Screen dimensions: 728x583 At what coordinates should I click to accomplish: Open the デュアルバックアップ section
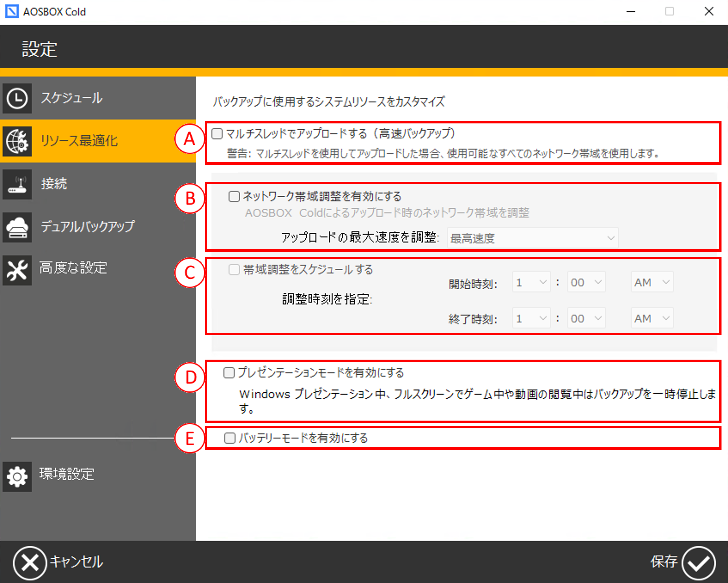(x=87, y=227)
